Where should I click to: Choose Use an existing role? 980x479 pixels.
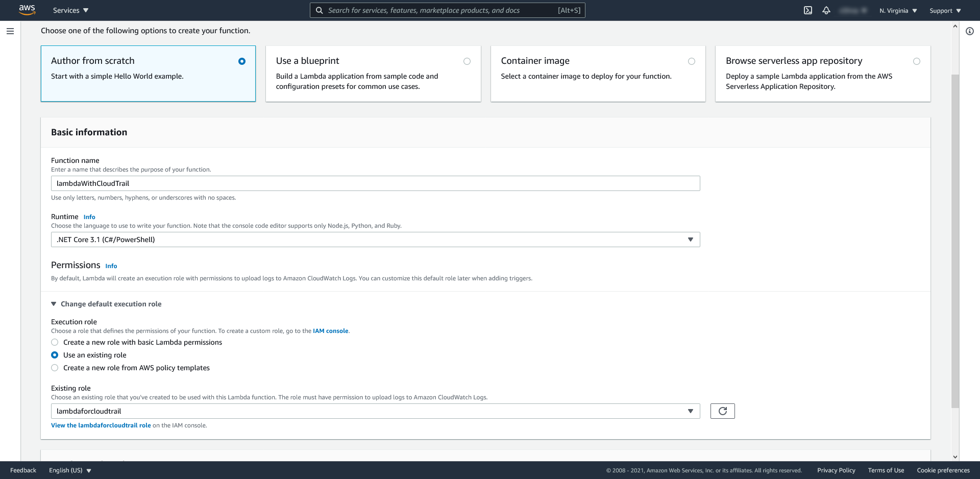coord(55,355)
